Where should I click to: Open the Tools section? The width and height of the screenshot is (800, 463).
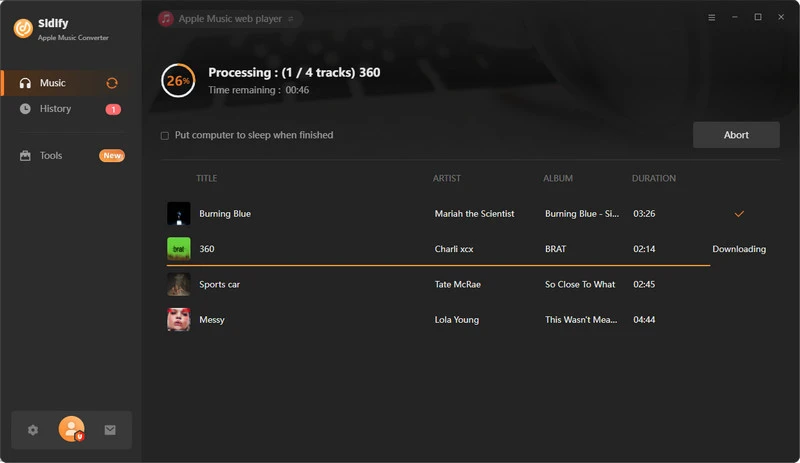[64, 155]
